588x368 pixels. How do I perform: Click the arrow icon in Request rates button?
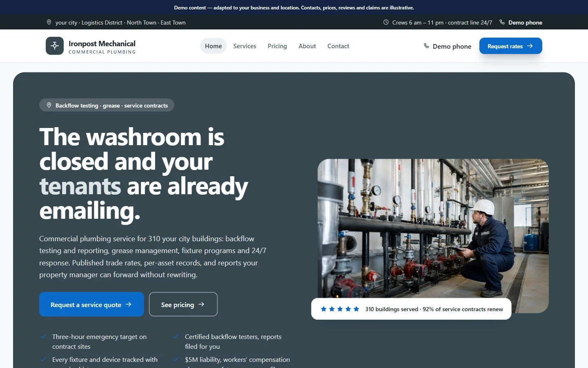530,46
